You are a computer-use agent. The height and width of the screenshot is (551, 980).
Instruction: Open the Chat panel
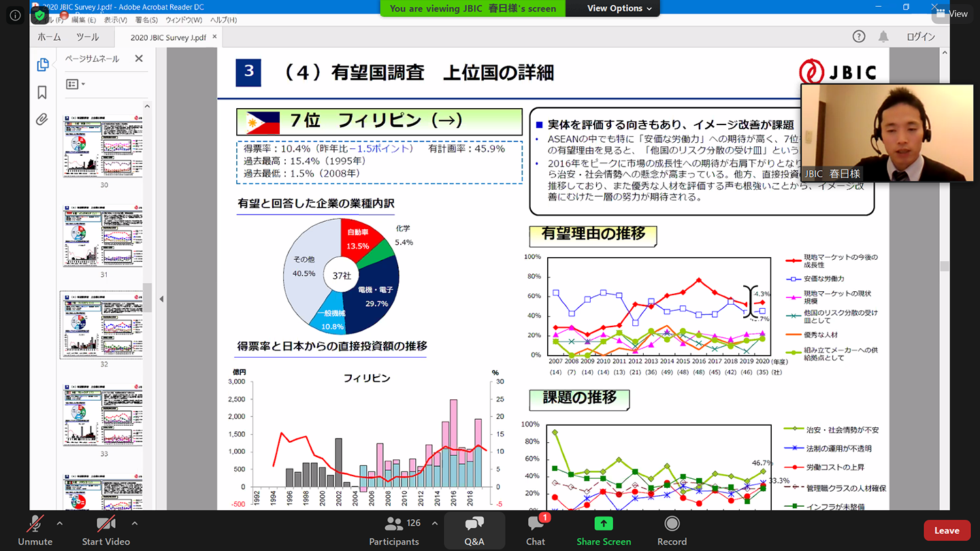(536, 531)
